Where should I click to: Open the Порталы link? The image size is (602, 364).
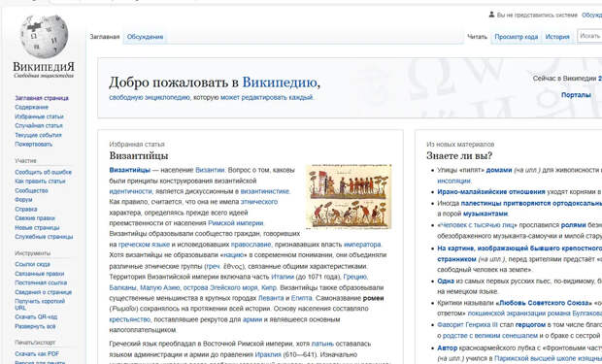[576, 95]
